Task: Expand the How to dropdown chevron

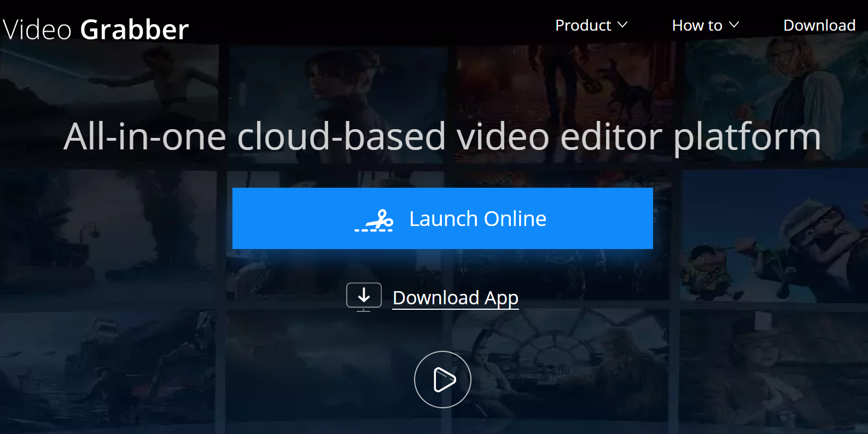Action: [734, 25]
